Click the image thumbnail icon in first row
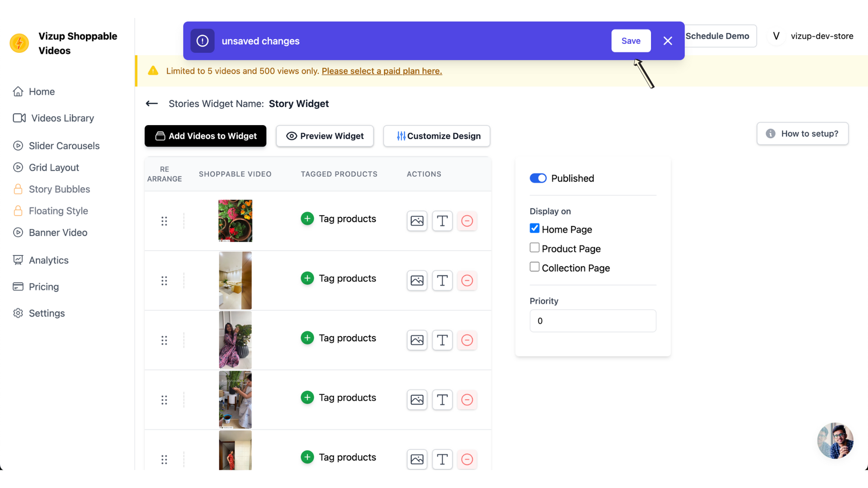The image size is (868, 488). [x=417, y=221]
